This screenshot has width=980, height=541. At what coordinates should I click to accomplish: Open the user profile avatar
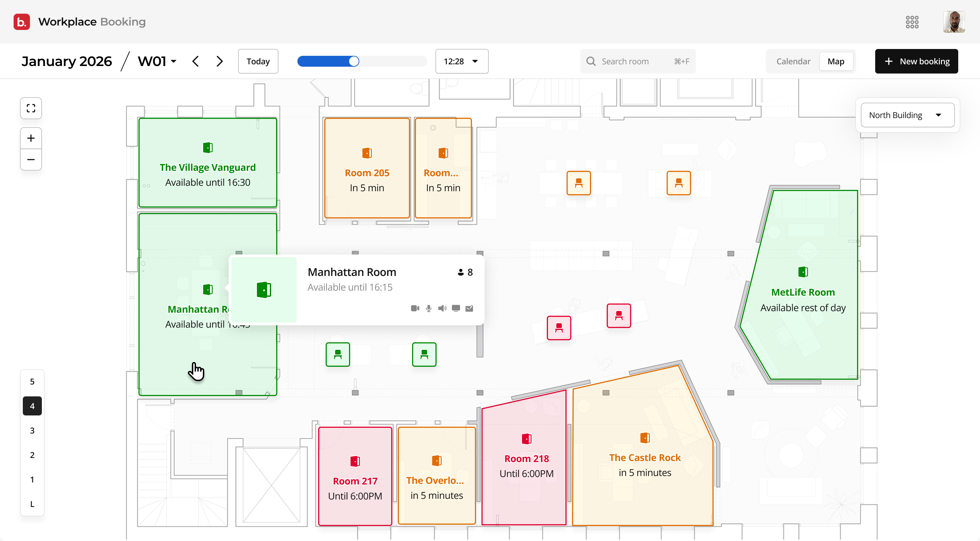pos(953,22)
